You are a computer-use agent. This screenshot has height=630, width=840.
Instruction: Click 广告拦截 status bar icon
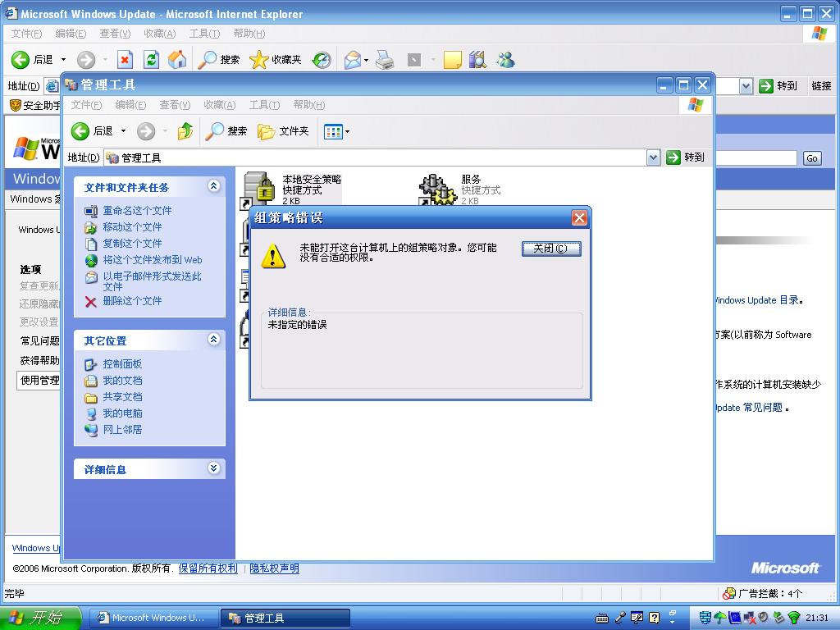click(729, 594)
